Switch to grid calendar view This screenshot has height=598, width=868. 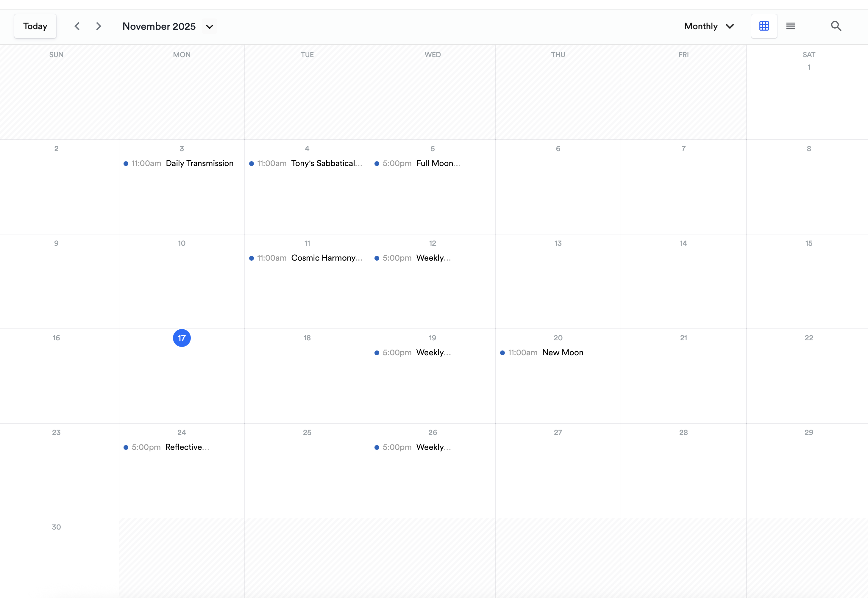point(764,26)
